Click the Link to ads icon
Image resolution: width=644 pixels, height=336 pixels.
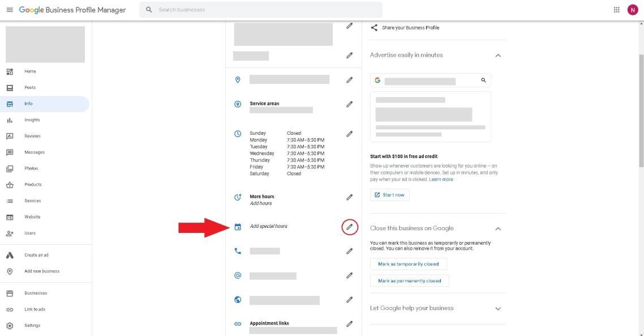(x=10, y=309)
